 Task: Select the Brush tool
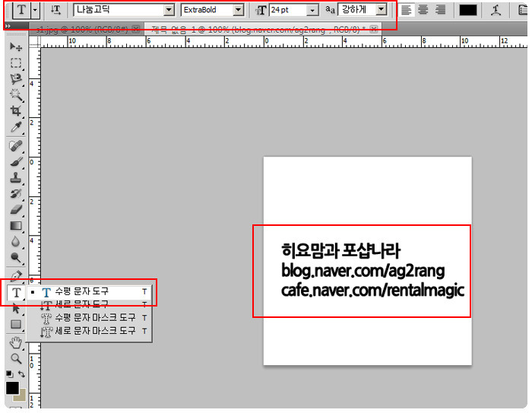tap(16, 162)
